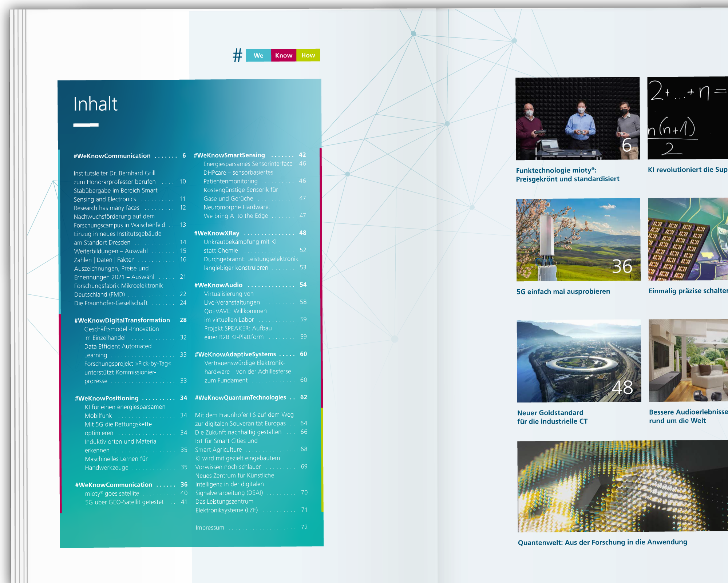This screenshot has height=583, width=728.
Task: Select #WeKnowDigitalTransformation section heading
Action: (x=122, y=320)
